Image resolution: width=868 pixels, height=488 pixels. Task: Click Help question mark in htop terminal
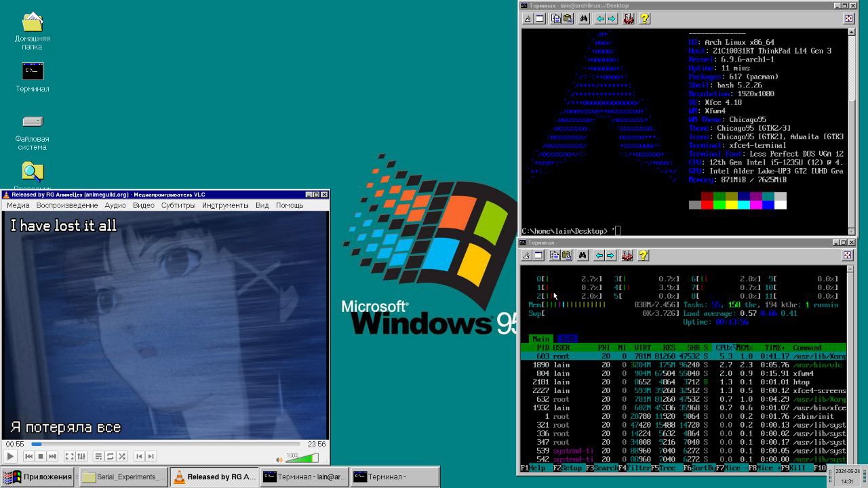click(643, 256)
